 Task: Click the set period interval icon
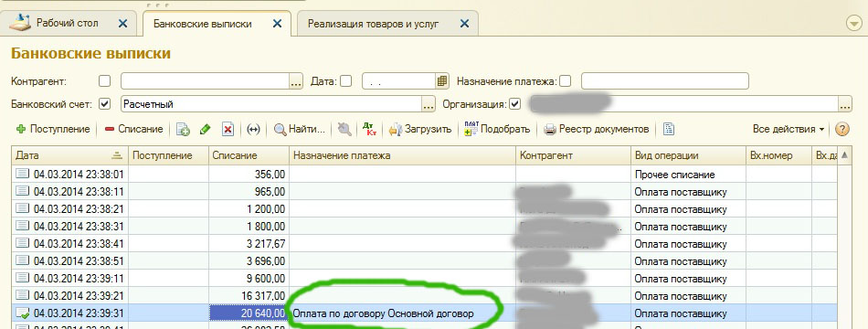point(253,129)
